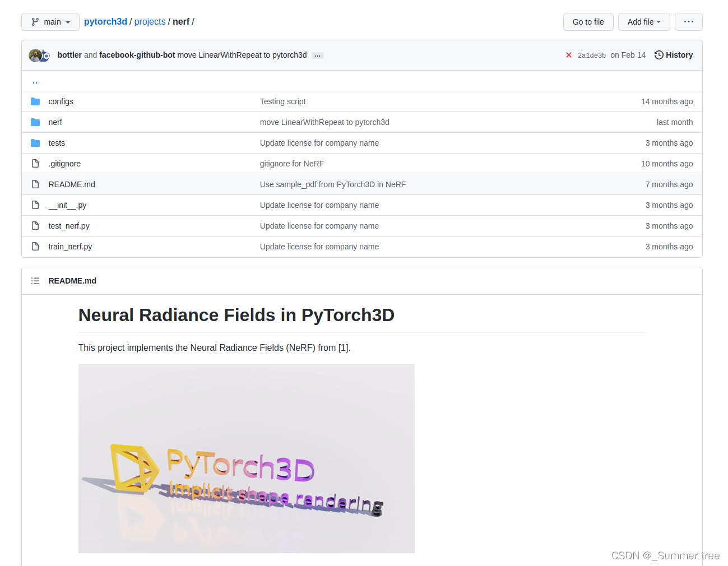This screenshot has height=566, width=728.
Task: Open the facebook-github-bot author link
Action: (137, 55)
